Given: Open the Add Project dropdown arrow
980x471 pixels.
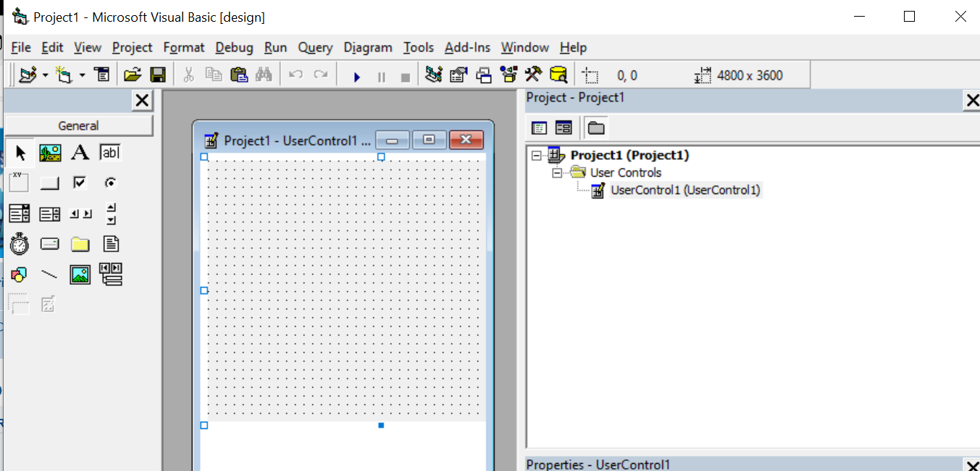Looking at the screenshot, I should tap(45, 75).
